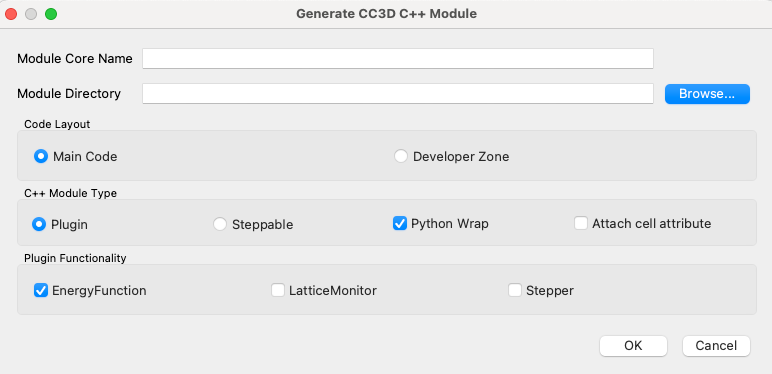The image size is (772, 374).
Task: Click the Module Directory label
Action: pos(69,94)
